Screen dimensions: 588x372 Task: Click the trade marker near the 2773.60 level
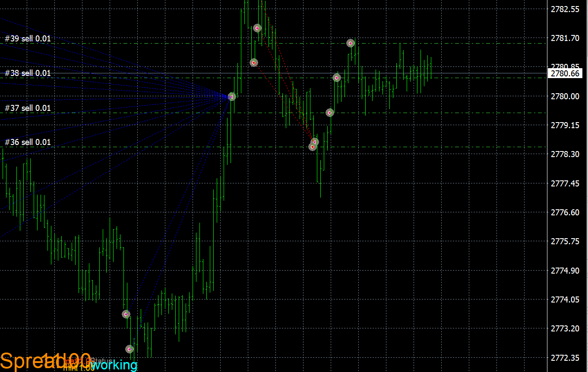[126, 314]
